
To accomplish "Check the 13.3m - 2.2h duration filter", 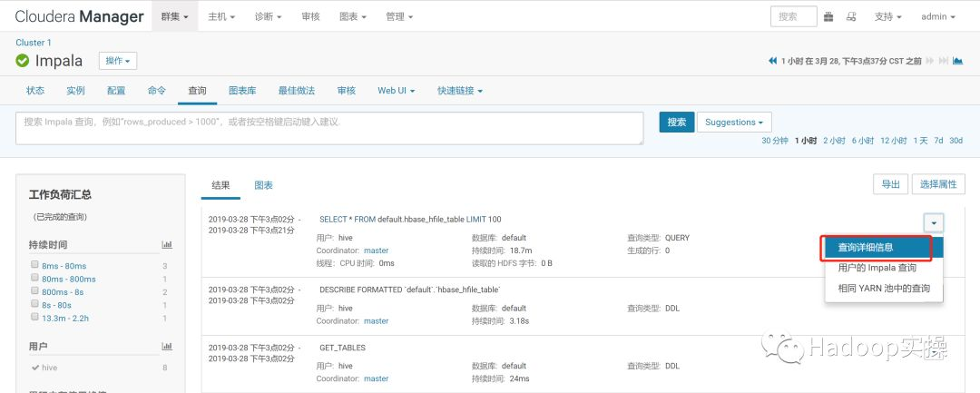I will tap(35, 317).
